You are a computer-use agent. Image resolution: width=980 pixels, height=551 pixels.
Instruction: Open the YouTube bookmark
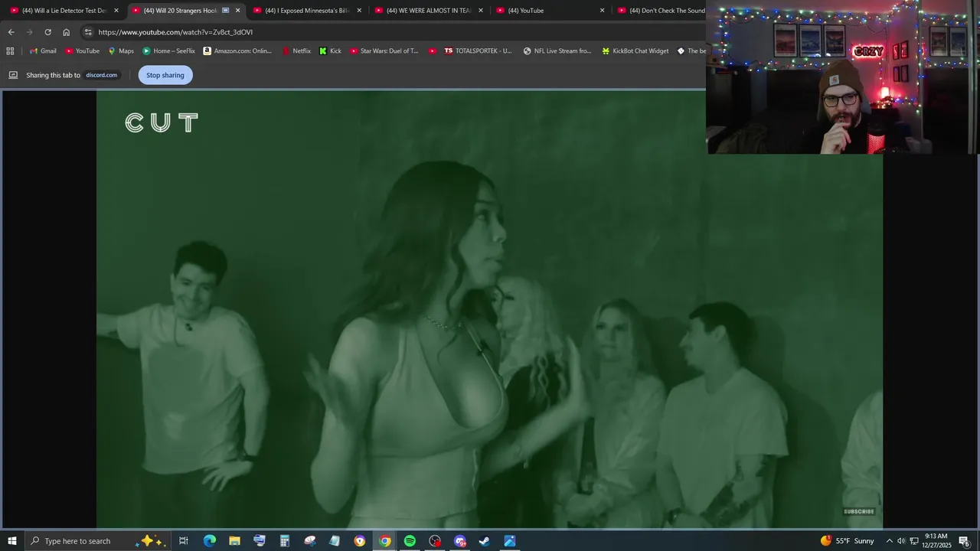click(82, 51)
